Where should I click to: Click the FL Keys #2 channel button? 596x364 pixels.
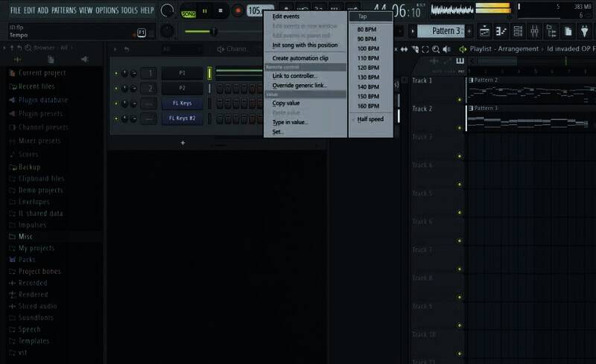click(x=182, y=118)
